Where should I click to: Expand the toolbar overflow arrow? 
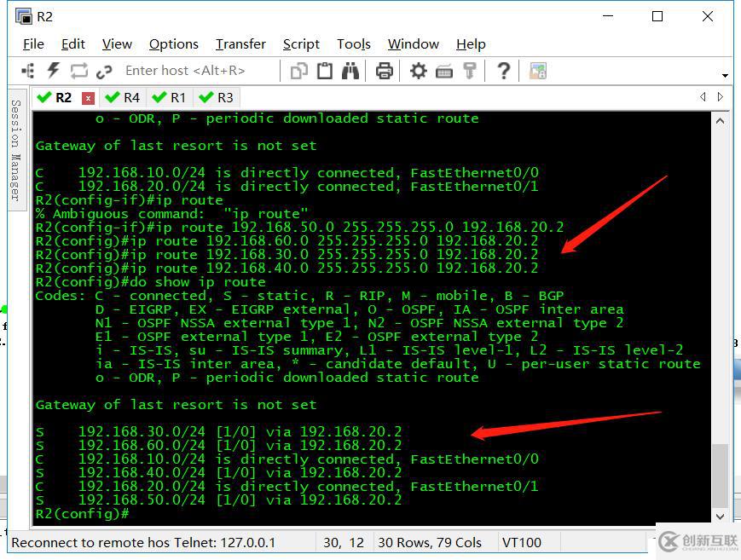tap(725, 75)
